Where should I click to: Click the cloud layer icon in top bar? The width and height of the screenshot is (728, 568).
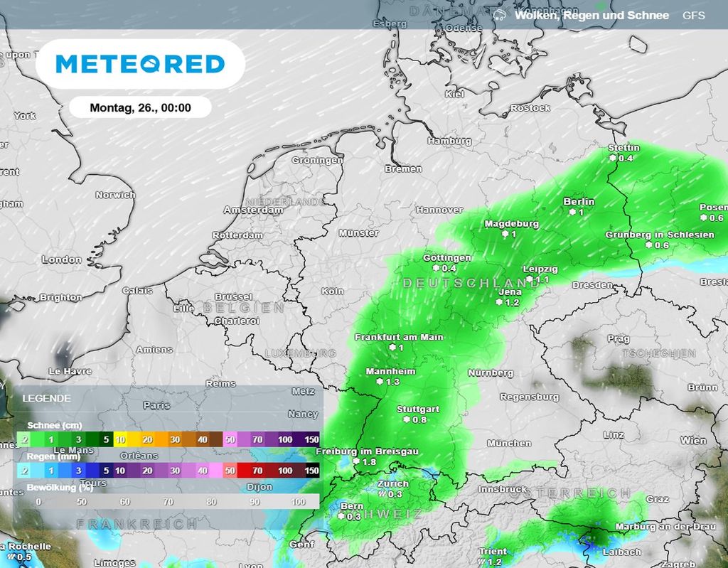click(500, 15)
